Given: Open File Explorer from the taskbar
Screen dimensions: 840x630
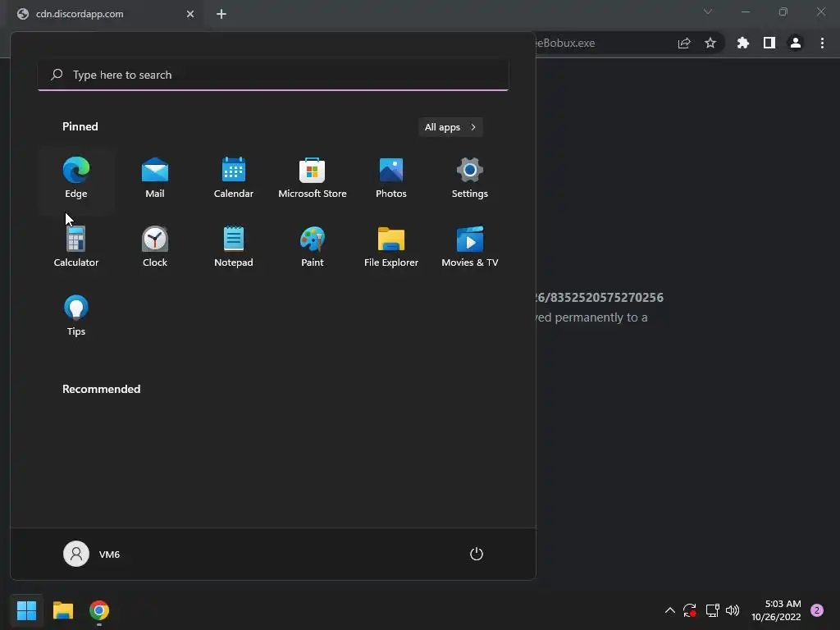Looking at the screenshot, I should tap(62, 610).
